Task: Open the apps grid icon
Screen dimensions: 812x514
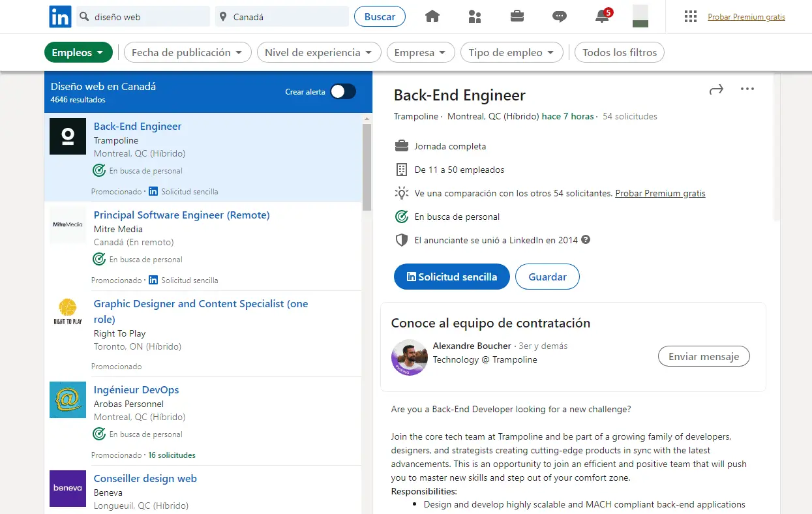Action: point(691,17)
